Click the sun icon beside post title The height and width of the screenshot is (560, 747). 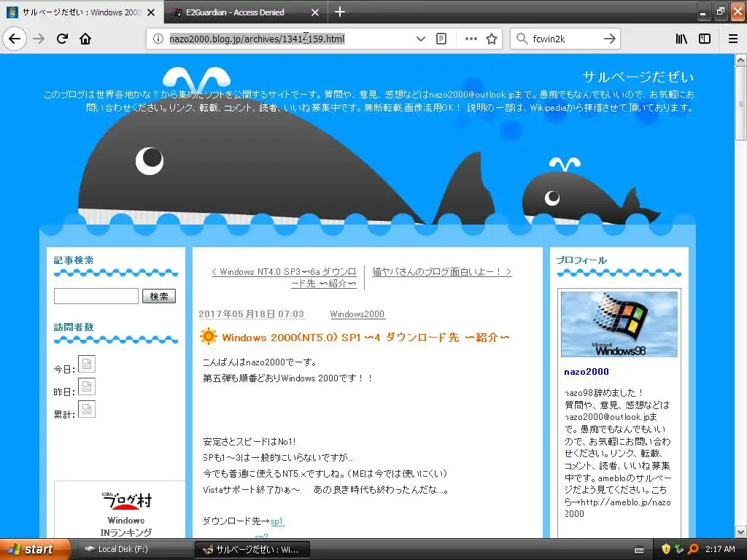click(x=208, y=337)
